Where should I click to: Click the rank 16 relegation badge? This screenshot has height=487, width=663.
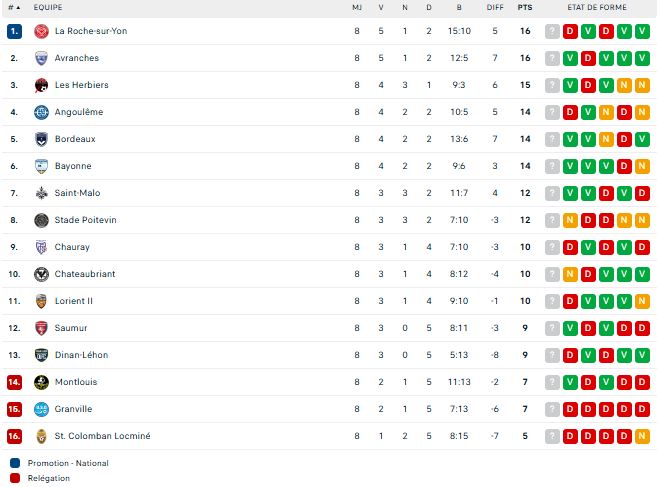pos(14,436)
